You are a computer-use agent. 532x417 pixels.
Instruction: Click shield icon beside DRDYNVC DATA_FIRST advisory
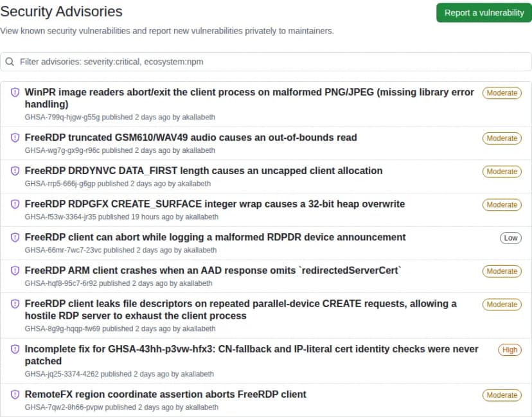point(15,171)
